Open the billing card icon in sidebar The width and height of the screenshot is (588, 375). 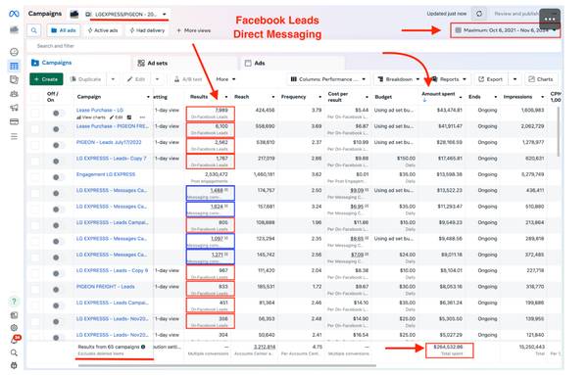point(14,121)
